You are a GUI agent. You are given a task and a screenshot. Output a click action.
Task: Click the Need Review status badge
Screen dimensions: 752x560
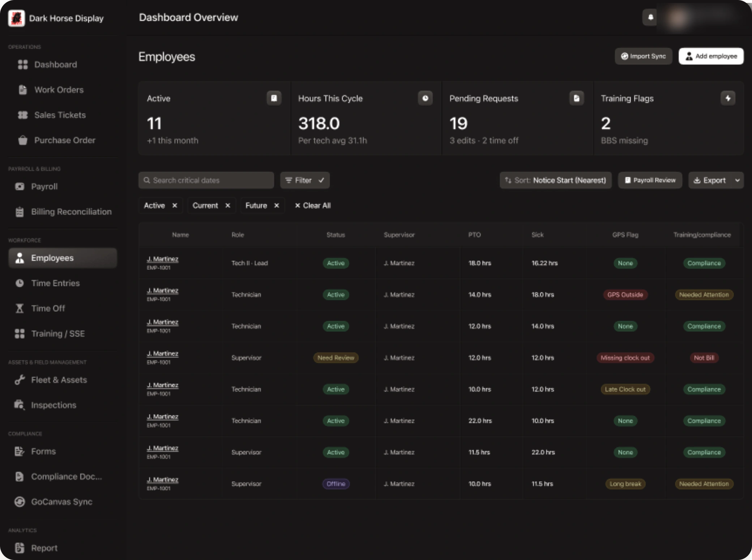(x=336, y=358)
